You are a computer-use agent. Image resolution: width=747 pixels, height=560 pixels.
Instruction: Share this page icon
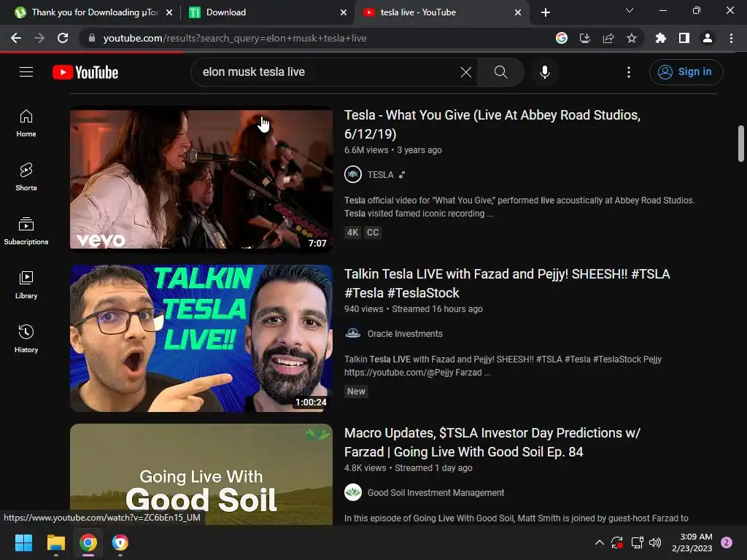pyautogui.click(x=608, y=38)
